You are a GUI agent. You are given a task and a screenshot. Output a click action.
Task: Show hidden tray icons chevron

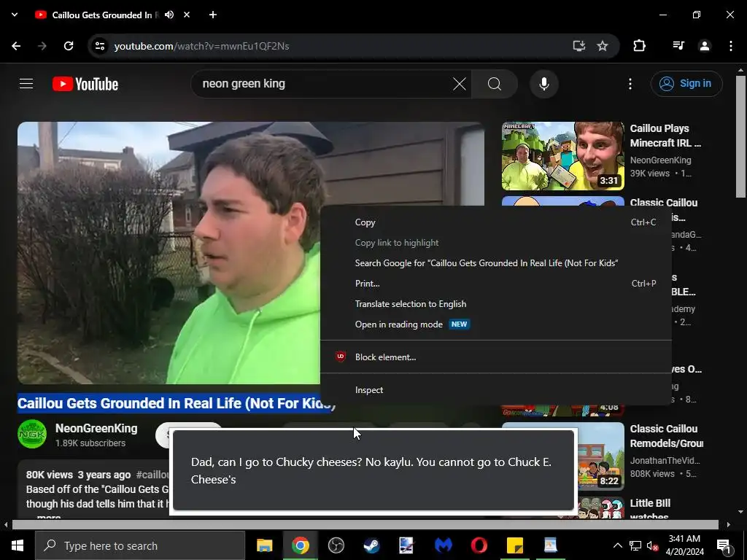[617, 545]
